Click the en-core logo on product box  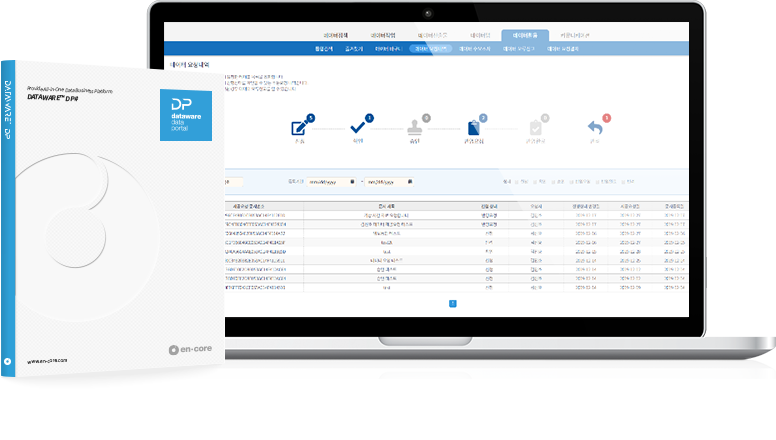pos(190,349)
